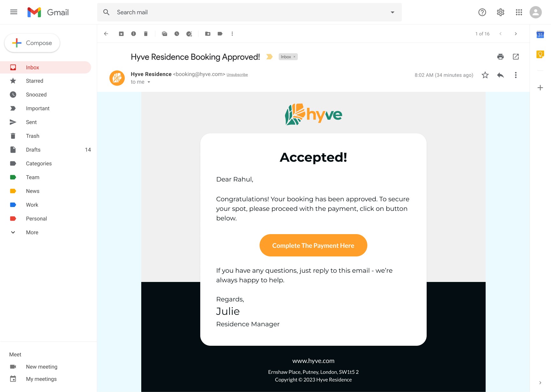Image resolution: width=551 pixels, height=392 pixels.
Task: Delete the email using the trash icon
Action: [146, 33]
